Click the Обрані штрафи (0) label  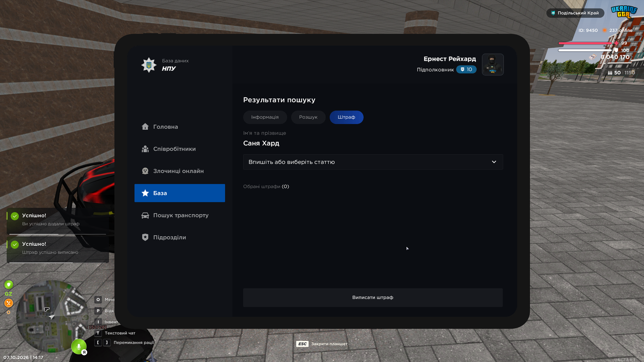(266, 187)
